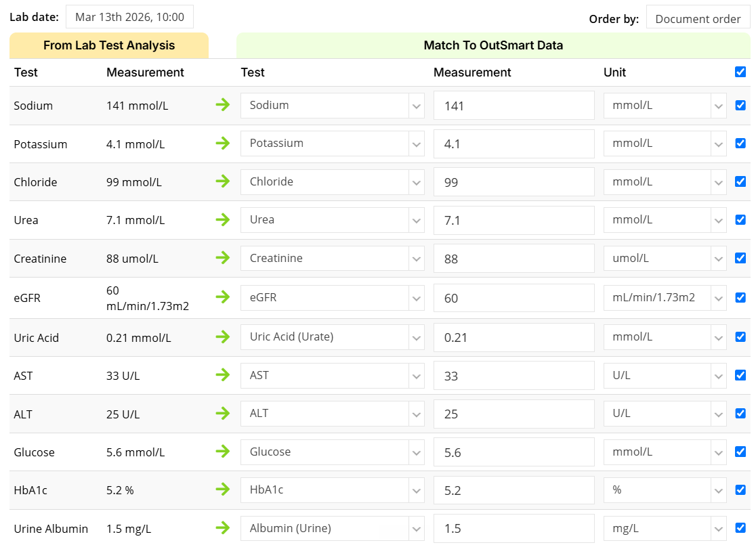Uncheck the Sodium row checkbox

pos(740,105)
